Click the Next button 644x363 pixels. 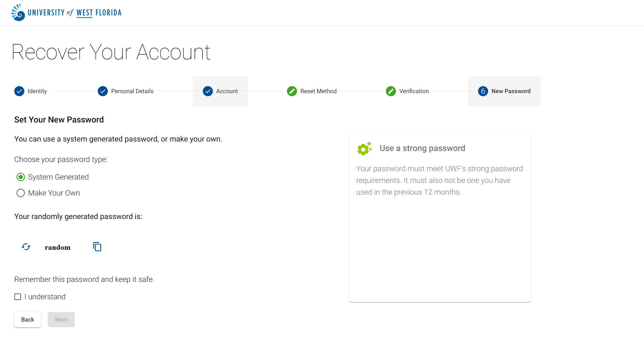pyautogui.click(x=61, y=320)
